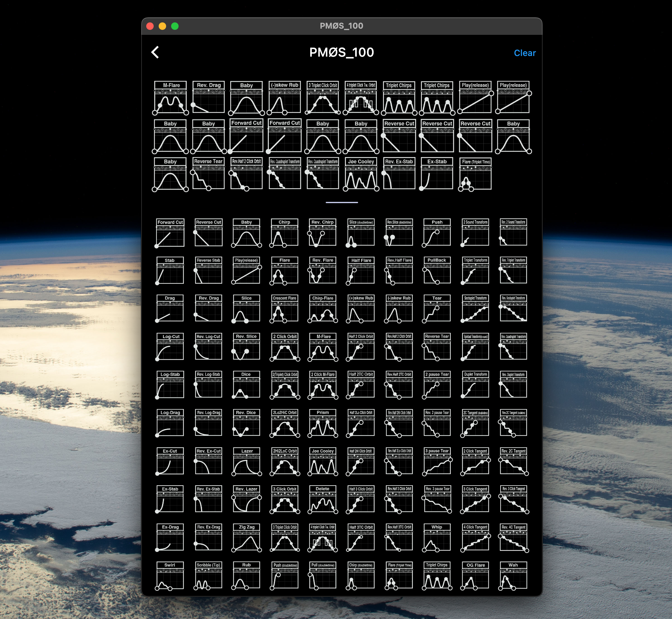Grab the handle bar between the panels
The image size is (672, 619).
[x=342, y=202]
